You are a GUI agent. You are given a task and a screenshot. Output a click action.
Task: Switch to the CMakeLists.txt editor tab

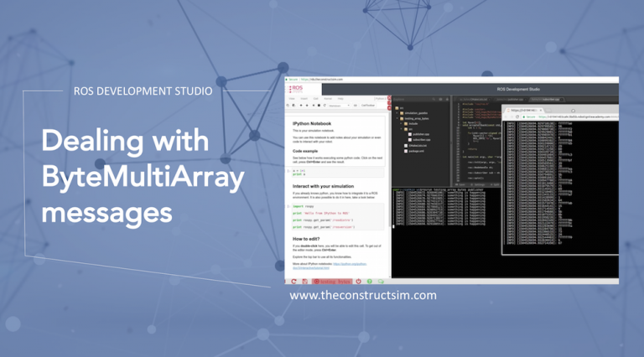point(474,99)
